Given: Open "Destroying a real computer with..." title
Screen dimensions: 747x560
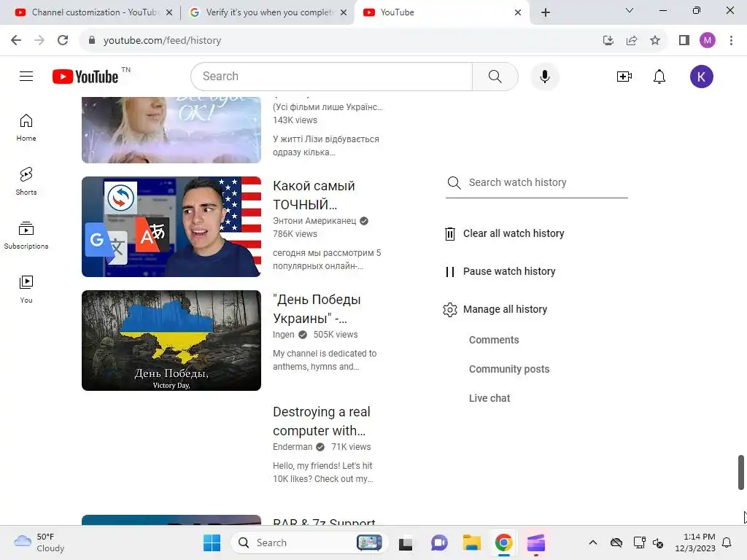Looking at the screenshot, I should pos(322,421).
